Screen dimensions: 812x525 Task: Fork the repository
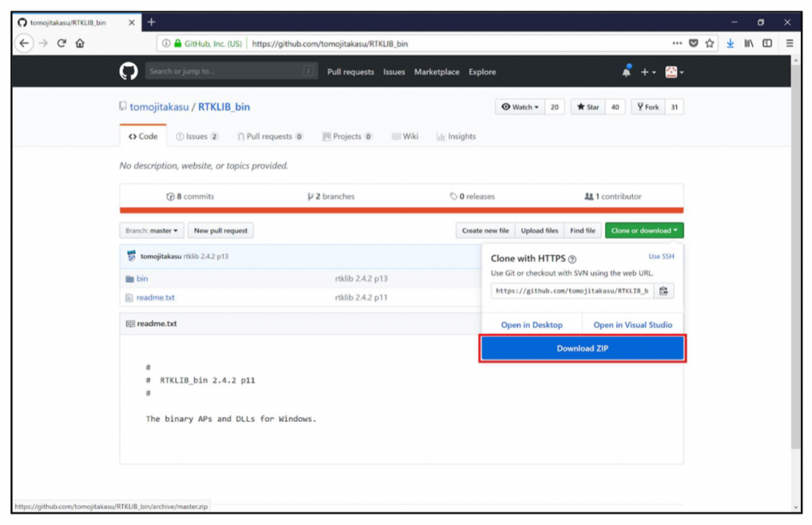pyautogui.click(x=648, y=107)
